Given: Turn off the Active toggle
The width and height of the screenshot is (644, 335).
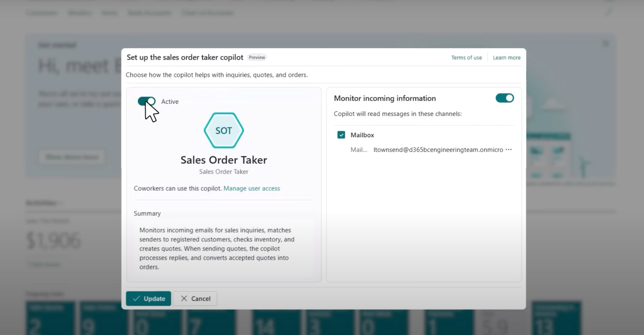Looking at the screenshot, I should tap(146, 101).
